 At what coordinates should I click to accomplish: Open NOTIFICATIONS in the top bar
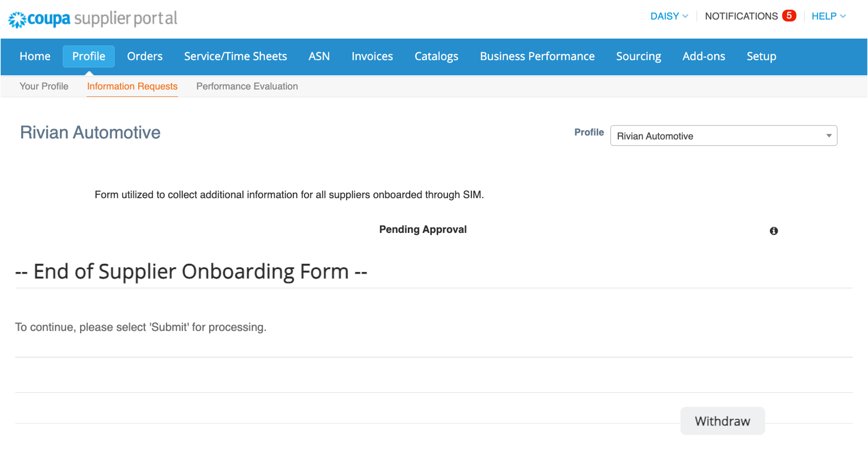(x=741, y=16)
